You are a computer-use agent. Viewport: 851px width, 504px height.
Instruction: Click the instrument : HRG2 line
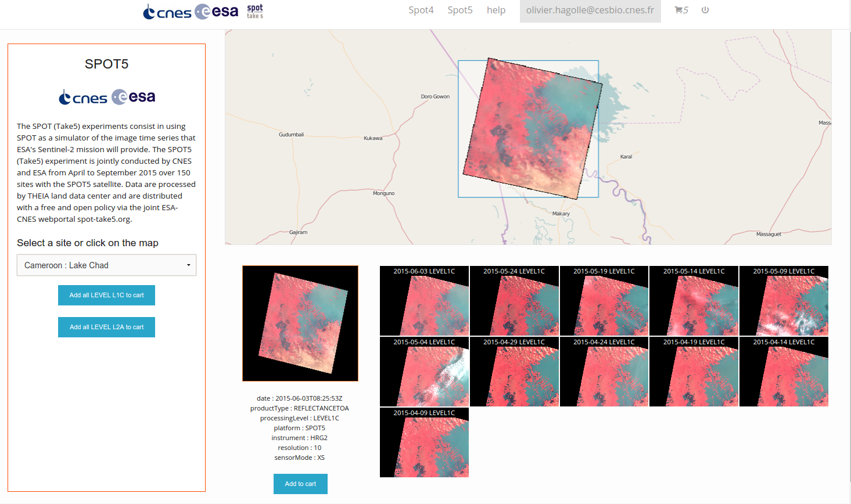point(300,438)
